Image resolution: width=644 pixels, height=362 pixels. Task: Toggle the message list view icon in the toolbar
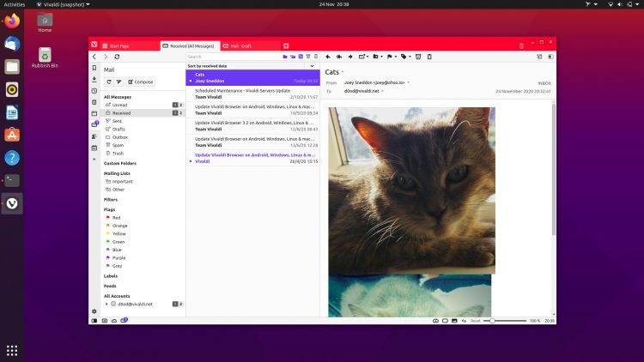539,57
